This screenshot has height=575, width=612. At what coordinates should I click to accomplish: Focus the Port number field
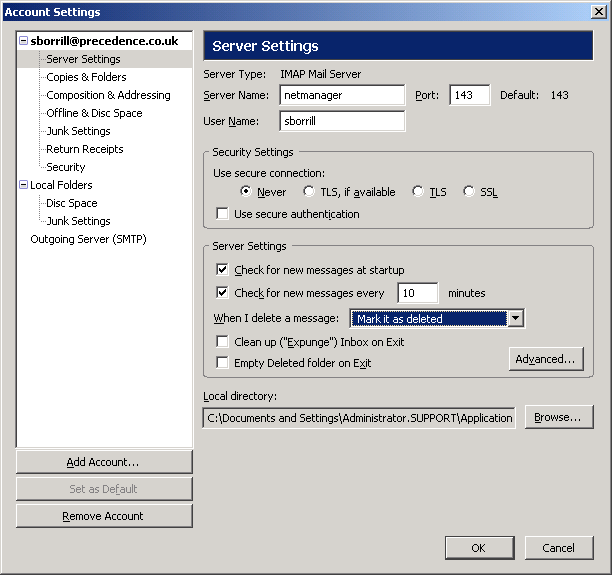point(470,95)
